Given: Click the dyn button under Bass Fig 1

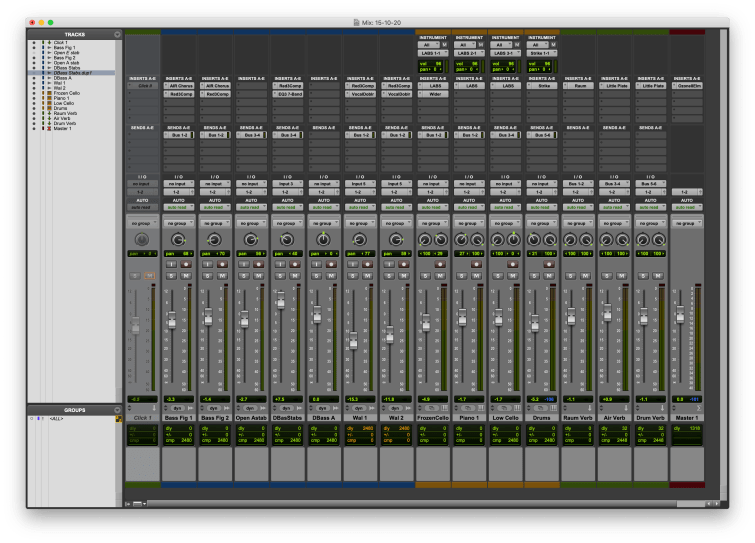Looking at the screenshot, I should (180, 409).
